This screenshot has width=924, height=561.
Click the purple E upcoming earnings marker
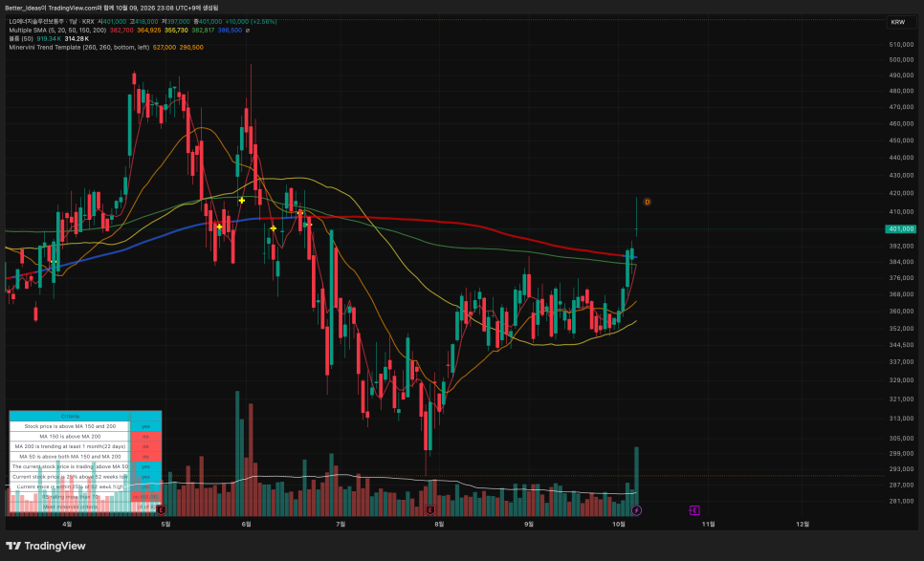click(x=694, y=510)
